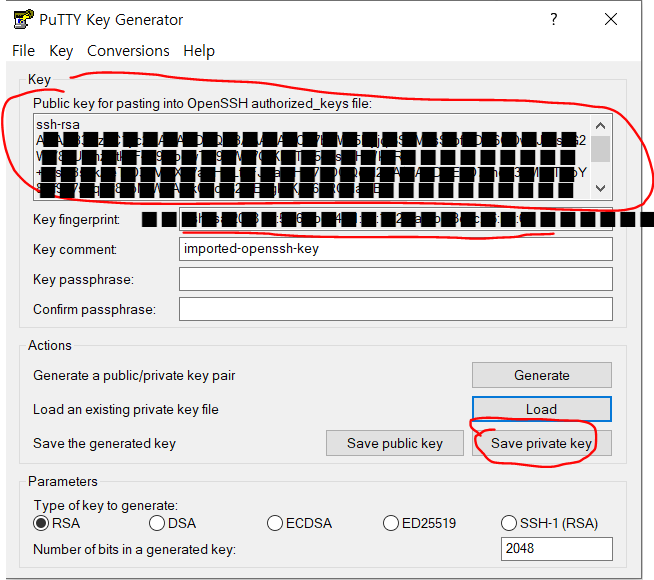Click 'Save the generated key' text
Screen dimensions: 654x580
click(x=104, y=443)
